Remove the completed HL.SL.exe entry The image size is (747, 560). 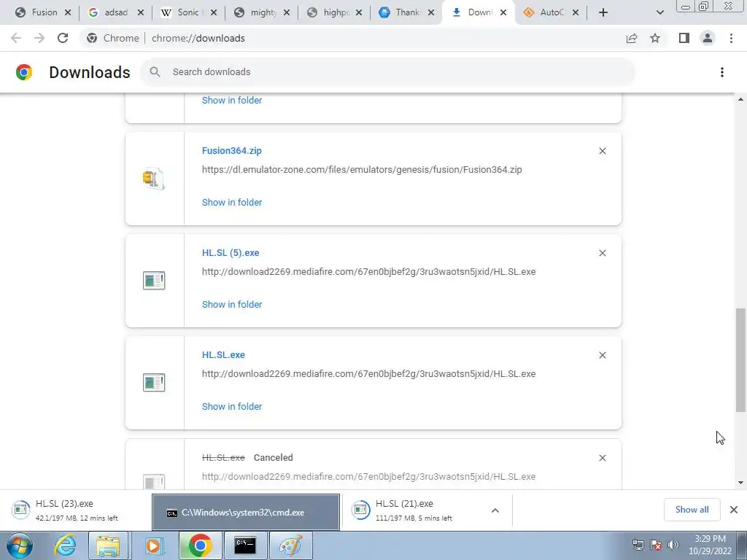pos(602,355)
